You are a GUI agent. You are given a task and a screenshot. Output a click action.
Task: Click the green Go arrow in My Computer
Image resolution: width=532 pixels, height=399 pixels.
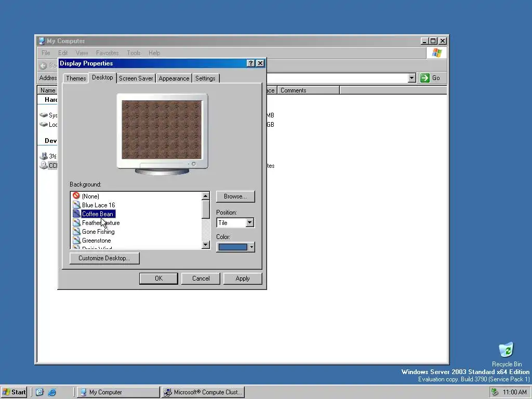coord(424,78)
